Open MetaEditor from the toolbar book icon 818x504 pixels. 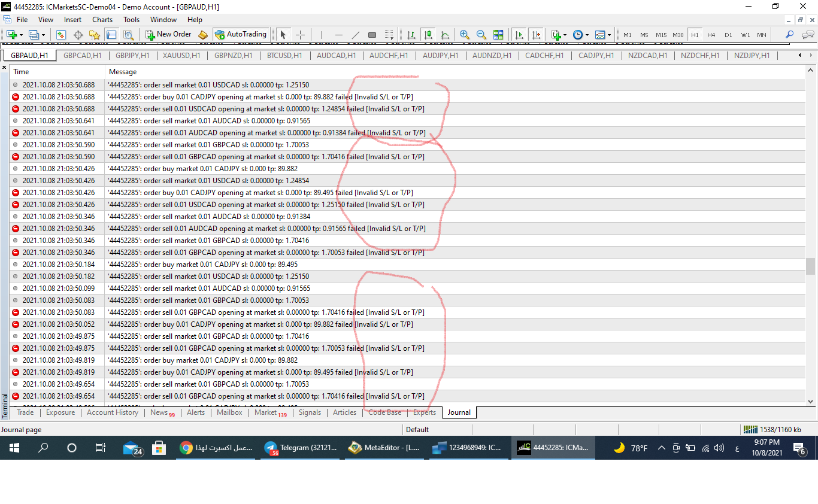(203, 35)
